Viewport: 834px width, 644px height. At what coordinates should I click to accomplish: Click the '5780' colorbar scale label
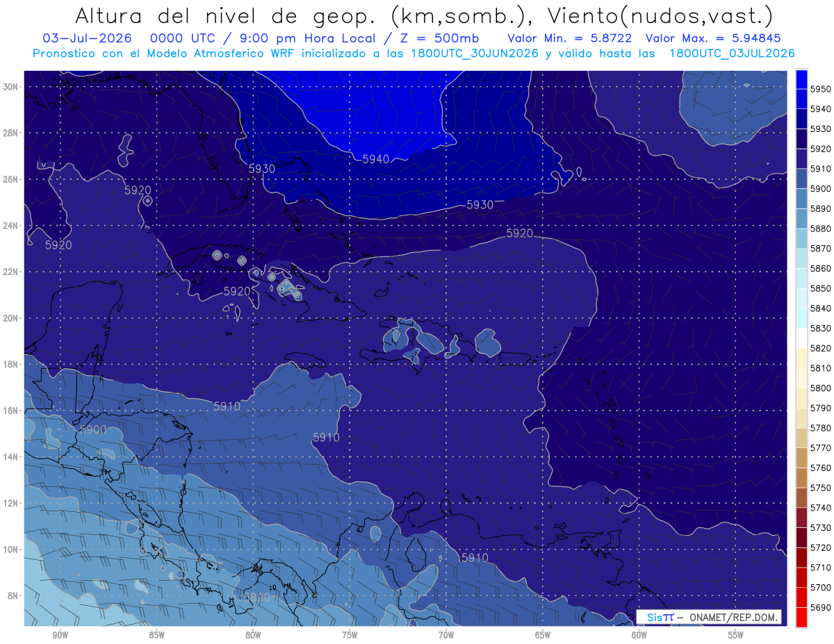tap(821, 428)
